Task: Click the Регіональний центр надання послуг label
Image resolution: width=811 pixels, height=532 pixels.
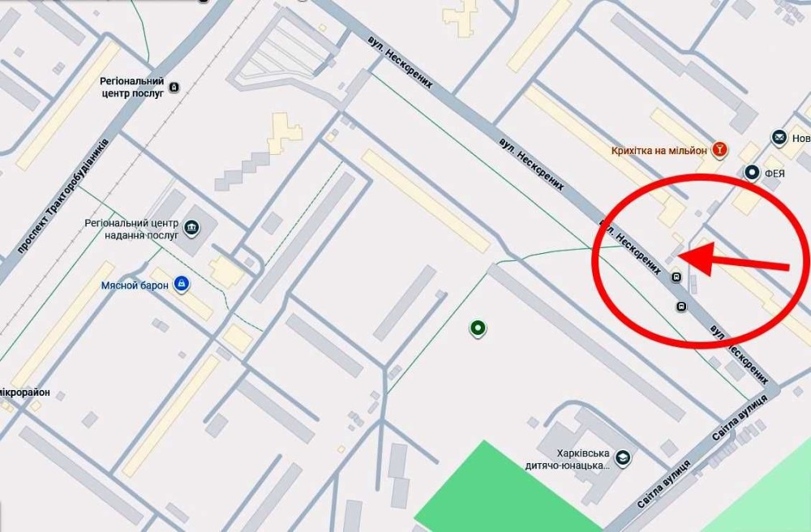Action: point(134,229)
